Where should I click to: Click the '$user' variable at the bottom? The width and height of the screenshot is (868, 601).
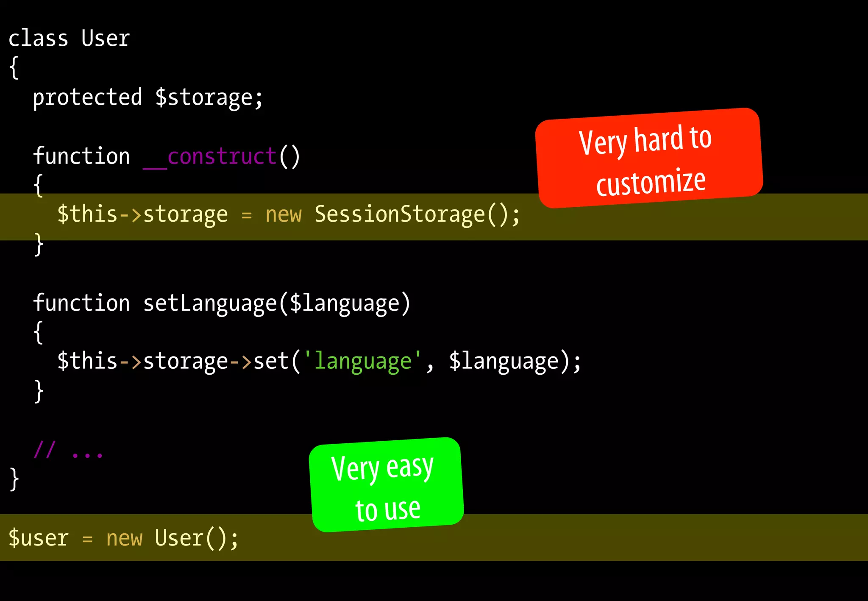point(38,538)
